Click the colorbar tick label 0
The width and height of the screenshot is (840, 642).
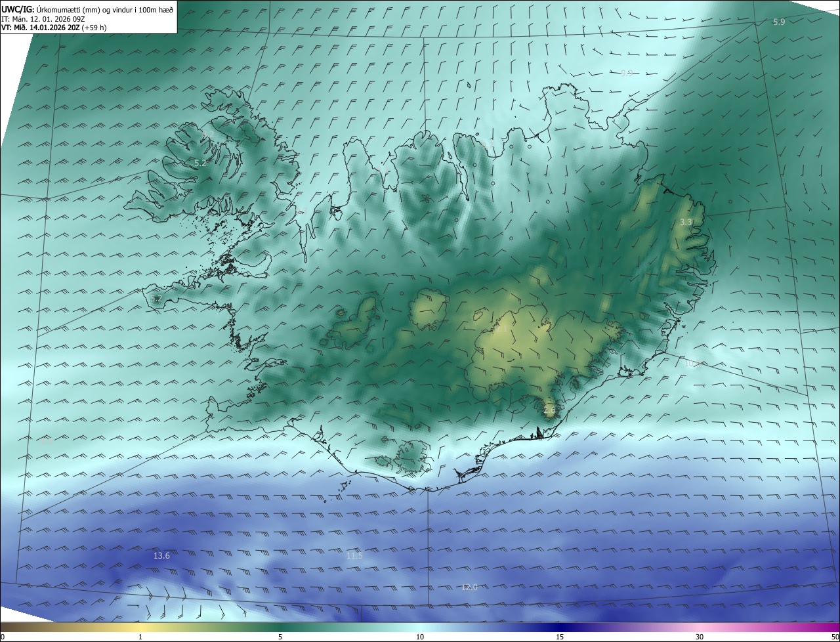(3, 637)
